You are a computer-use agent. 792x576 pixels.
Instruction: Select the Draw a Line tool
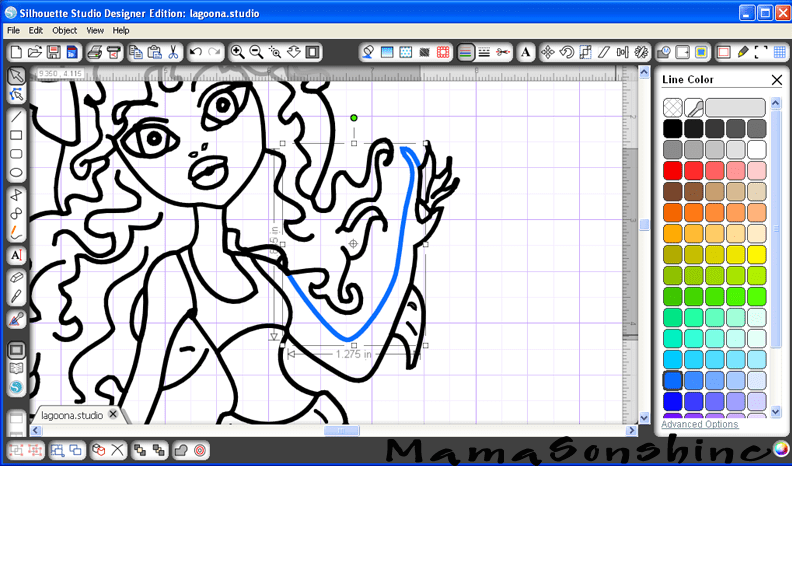pyautogui.click(x=16, y=116)
